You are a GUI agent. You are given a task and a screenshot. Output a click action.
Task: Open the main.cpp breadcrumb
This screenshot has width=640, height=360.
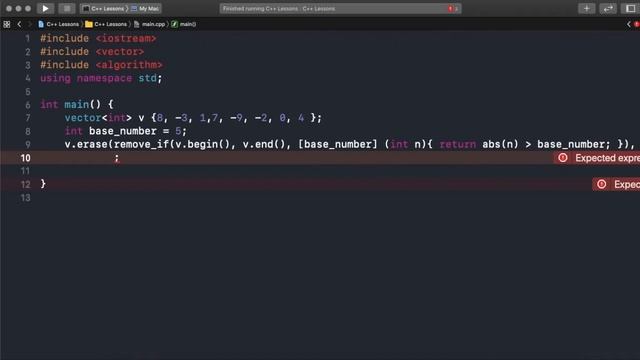[x=149, y=24]
